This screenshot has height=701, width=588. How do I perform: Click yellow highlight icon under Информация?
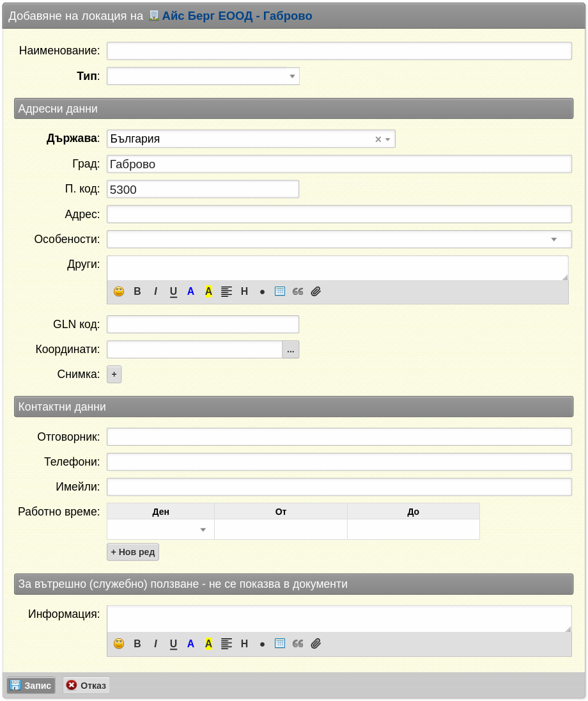[208, 644]
